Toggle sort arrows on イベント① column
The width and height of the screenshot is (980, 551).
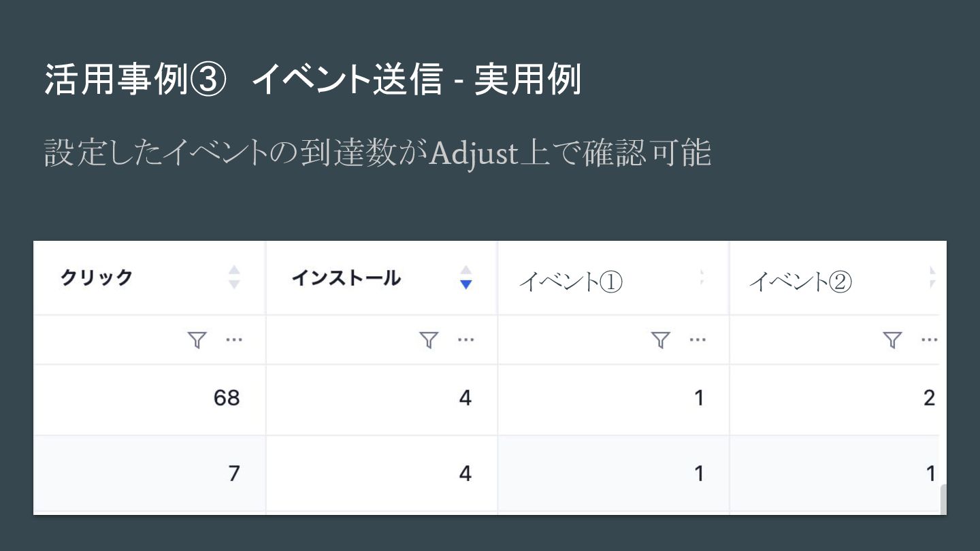(x=702, y=278)
